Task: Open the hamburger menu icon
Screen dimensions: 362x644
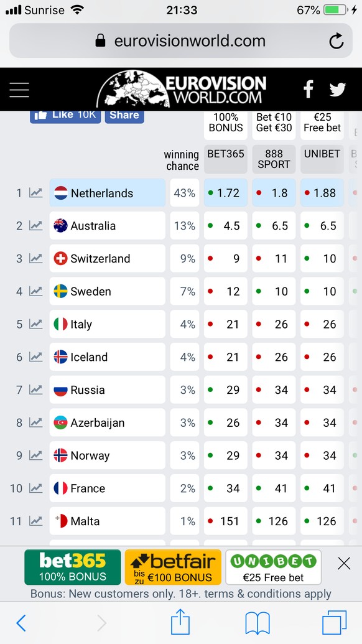Action: (19, 90)
